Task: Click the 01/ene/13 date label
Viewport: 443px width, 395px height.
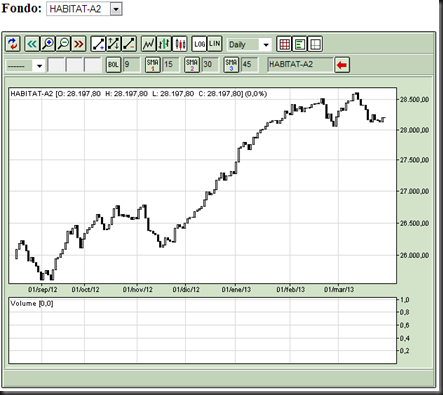Action: click(236, 289)
